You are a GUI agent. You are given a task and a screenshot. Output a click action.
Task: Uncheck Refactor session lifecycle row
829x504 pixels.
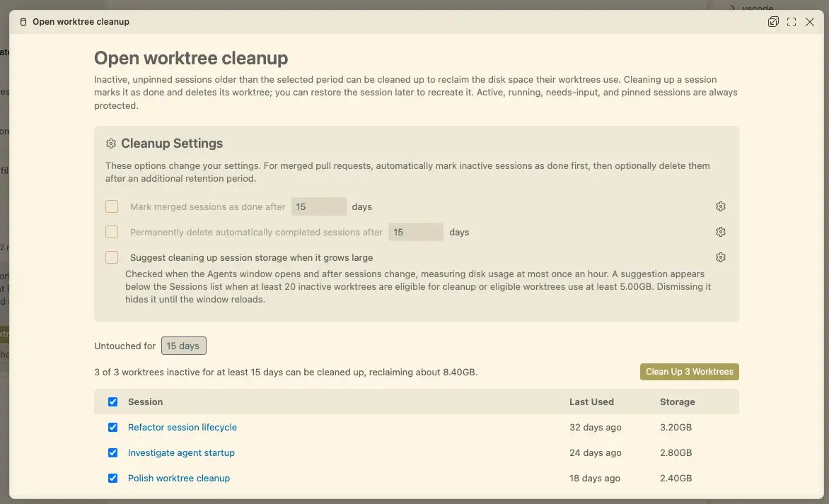pyautogui.click(x=112, y=428)
